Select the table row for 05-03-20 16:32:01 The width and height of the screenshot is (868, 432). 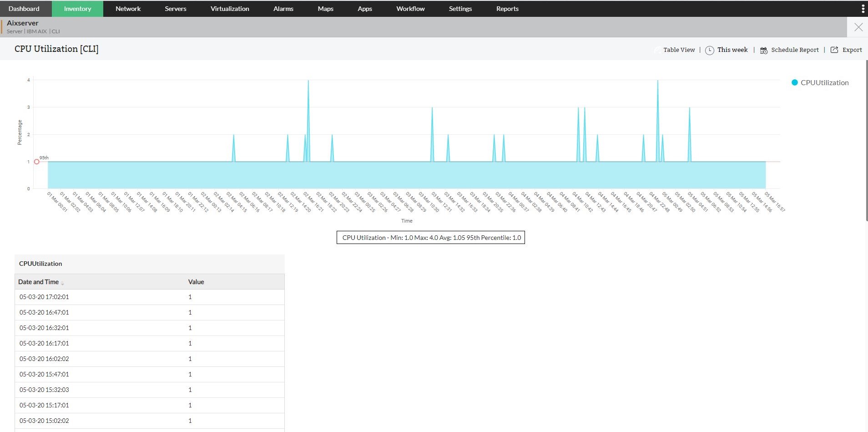coord(149,328)
